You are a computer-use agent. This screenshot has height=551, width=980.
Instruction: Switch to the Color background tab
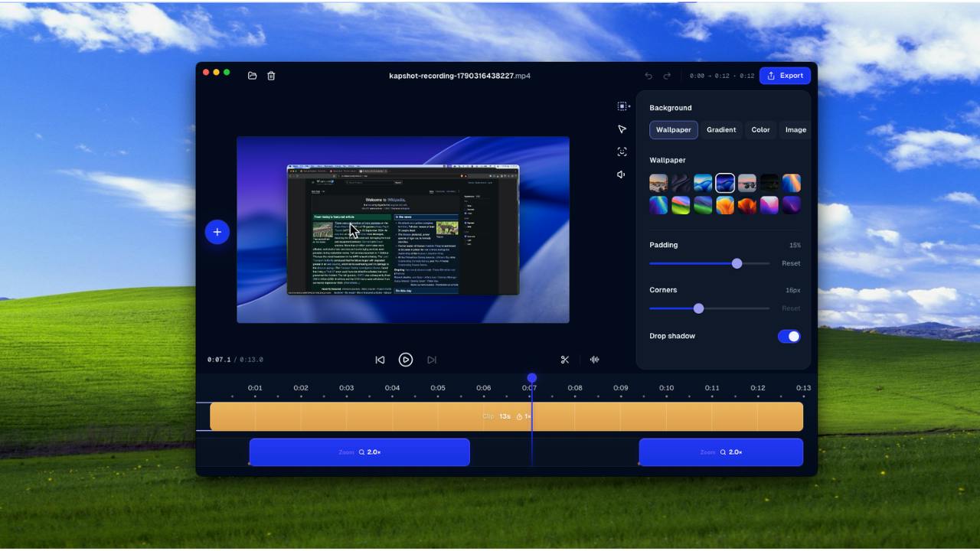[x=760, y=130]
